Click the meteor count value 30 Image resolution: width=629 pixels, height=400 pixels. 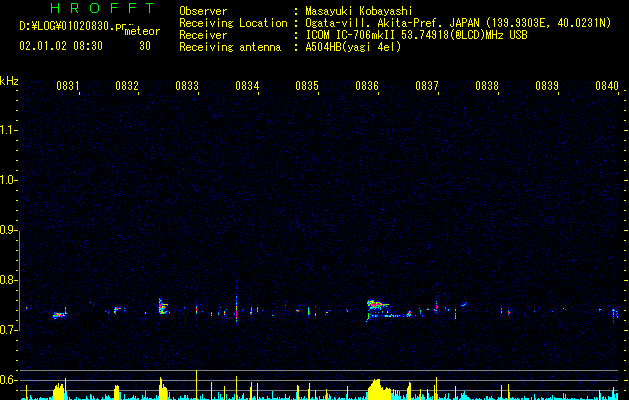click(145, 46)
